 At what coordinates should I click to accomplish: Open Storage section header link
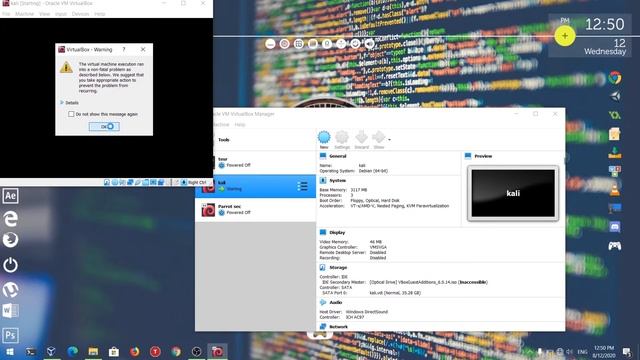click(338, 268)
